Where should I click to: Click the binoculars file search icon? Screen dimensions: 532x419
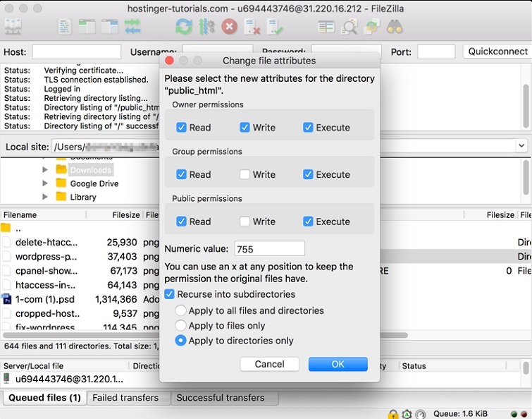[x=395, y=27]
